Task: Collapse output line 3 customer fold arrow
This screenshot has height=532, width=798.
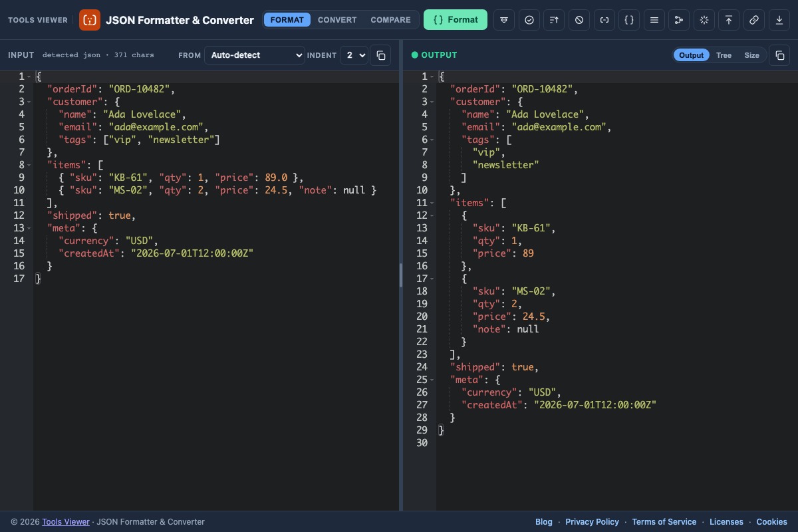Action: click(x=432, y=102)
